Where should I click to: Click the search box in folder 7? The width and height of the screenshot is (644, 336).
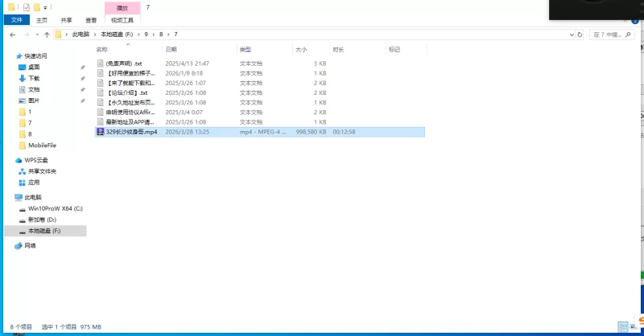(x=612, y=35)
